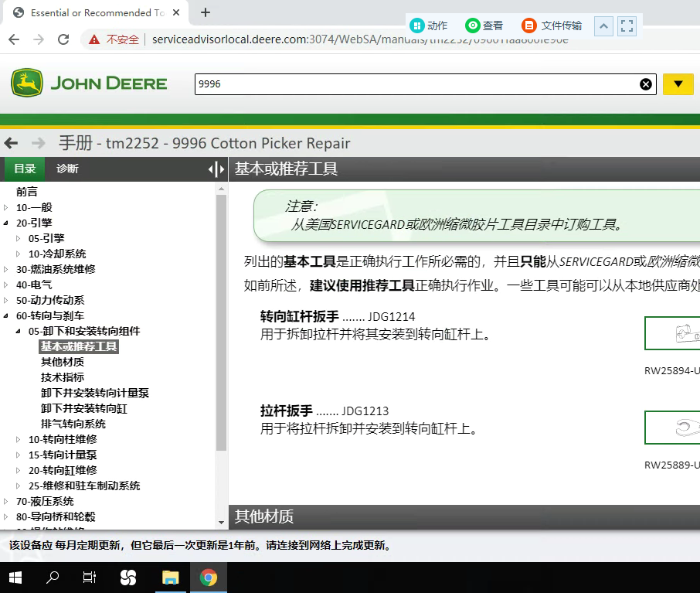Click the JDG1214 tool thumbnail image

point(673,333)
